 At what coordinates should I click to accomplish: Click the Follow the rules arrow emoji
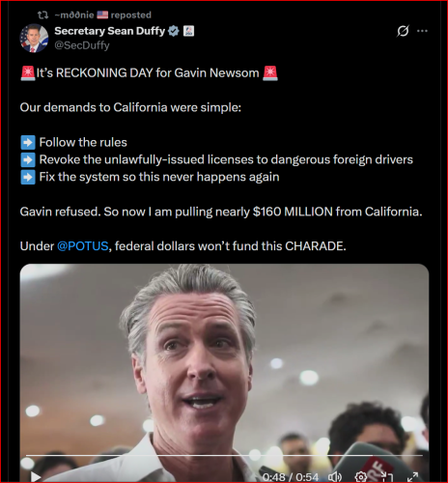coord(28,142)
